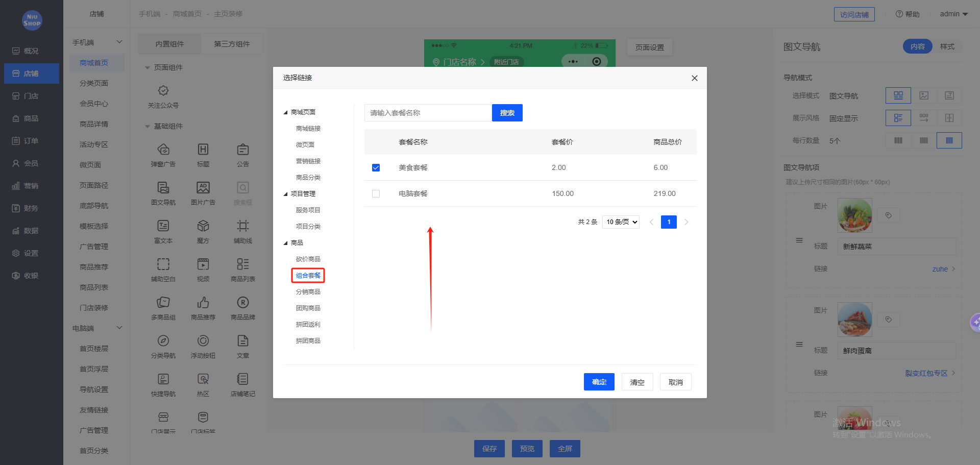Select the 富文本 rich text component

click(x=163, y=231)
